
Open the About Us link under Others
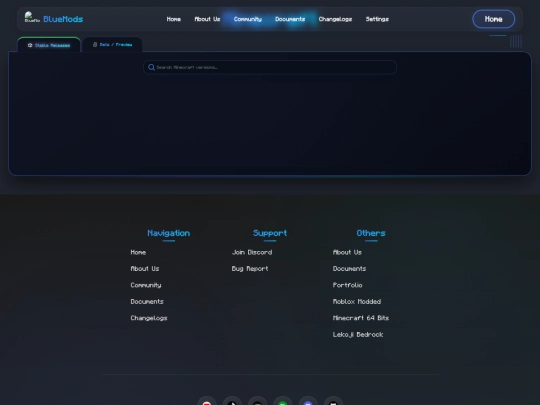coord(347,252)
